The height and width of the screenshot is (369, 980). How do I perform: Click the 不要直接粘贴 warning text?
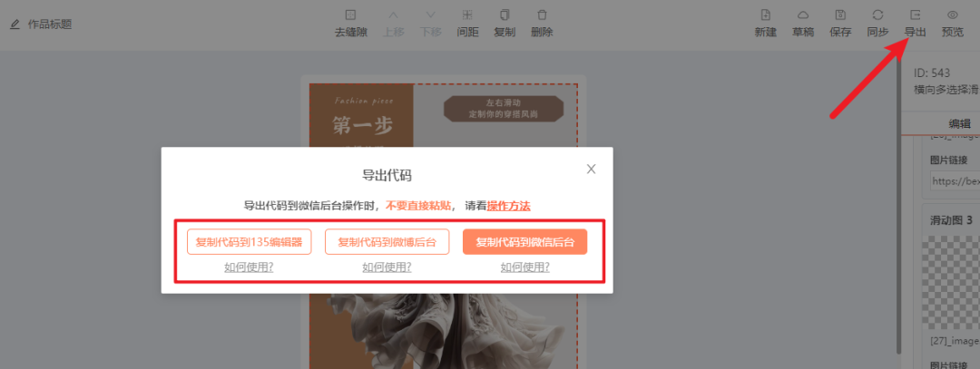[x=418, y=206]
